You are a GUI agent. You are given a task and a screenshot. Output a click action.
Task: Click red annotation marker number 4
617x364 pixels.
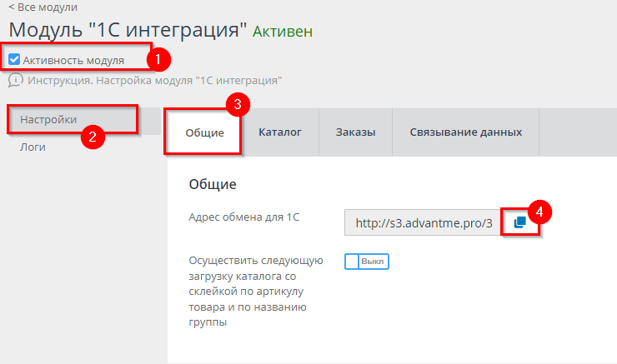541,211
